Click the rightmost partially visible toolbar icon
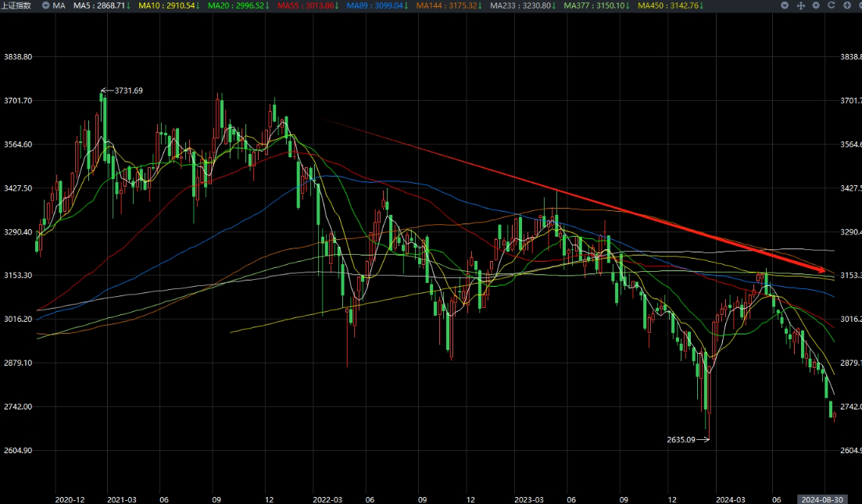 pos(859,5)
